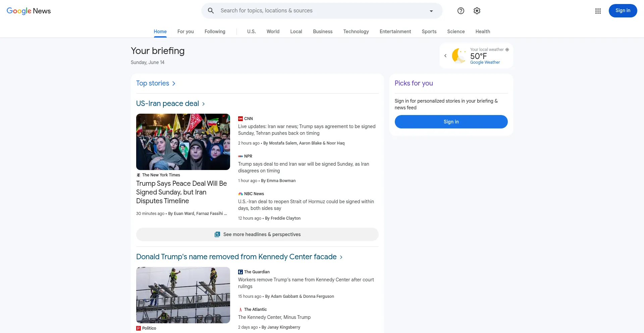Open the Business tab
The image size is (644, 333).
(323, 32)
